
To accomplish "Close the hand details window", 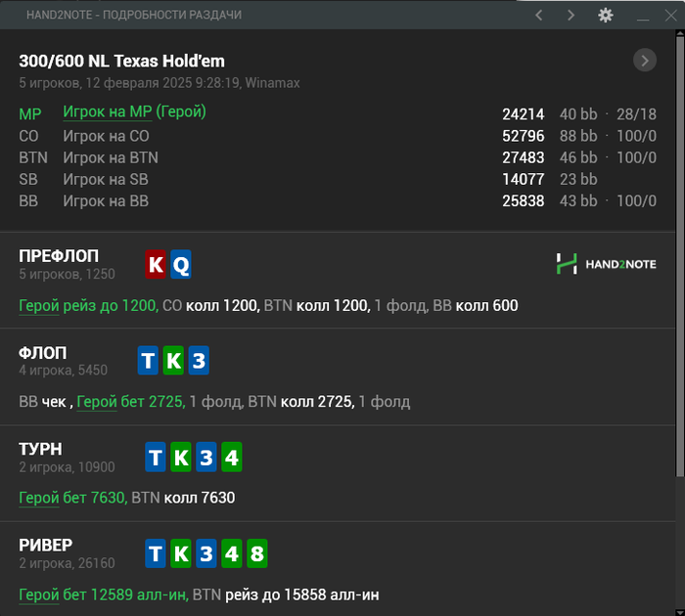I will (x=670, y=16).
